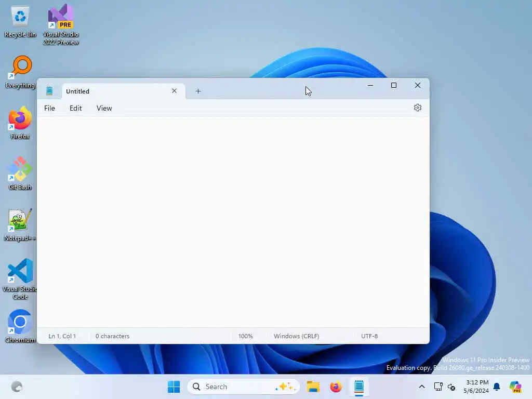
Task: Select the Git Bash desktop shortcut
Action: click(x=20, y=174)
